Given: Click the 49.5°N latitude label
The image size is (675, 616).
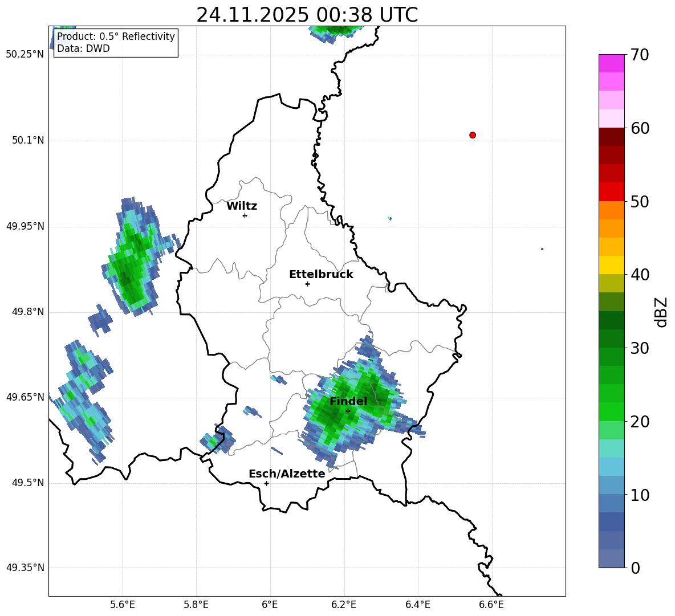Looking at the screenshot, I should [27, 483].
